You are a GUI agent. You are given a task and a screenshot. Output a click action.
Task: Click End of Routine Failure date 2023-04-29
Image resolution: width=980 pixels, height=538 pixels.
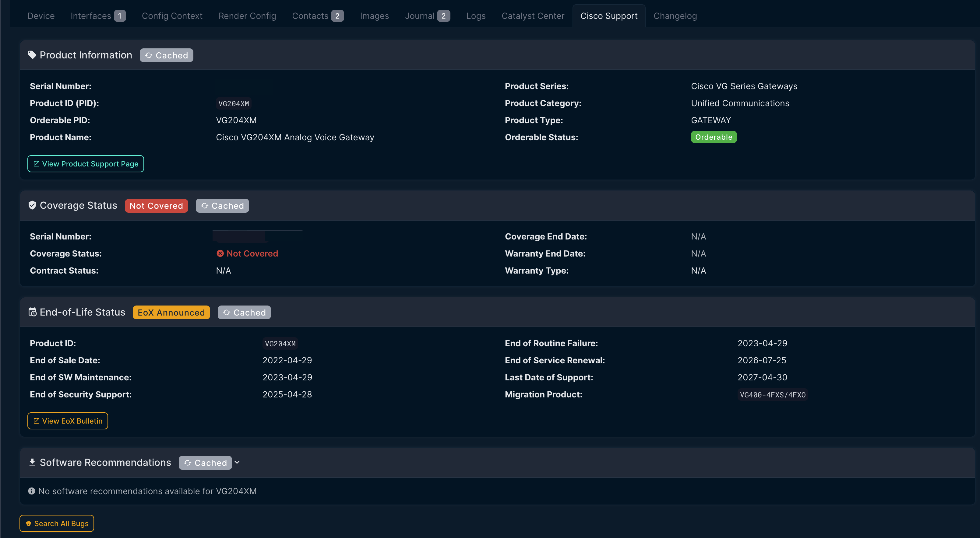tap(762, 343)
